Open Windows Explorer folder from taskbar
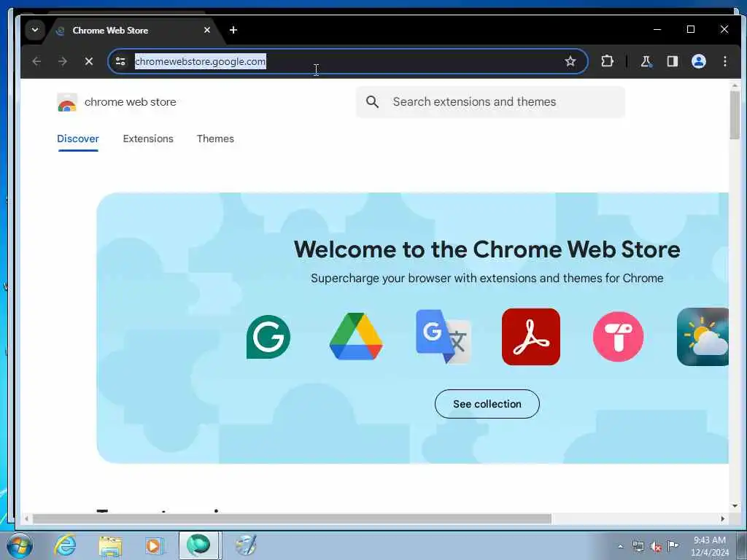Screen dimensions: 747x560 pos(111,545)
